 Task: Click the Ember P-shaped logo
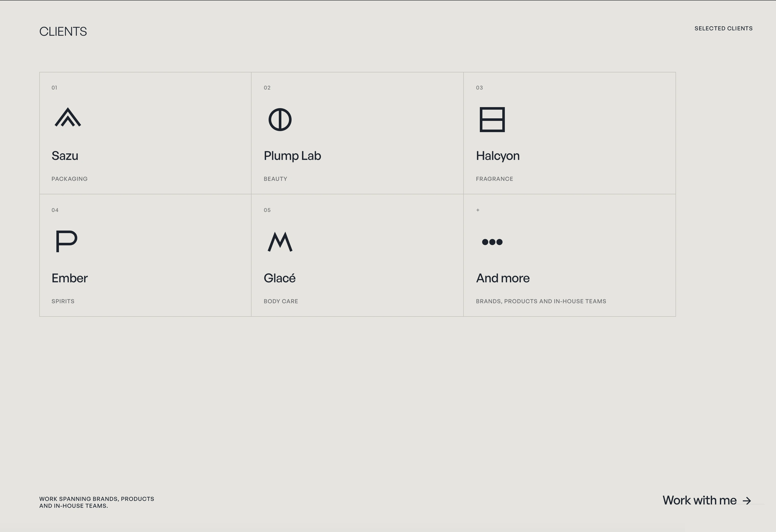coord(66,241)
